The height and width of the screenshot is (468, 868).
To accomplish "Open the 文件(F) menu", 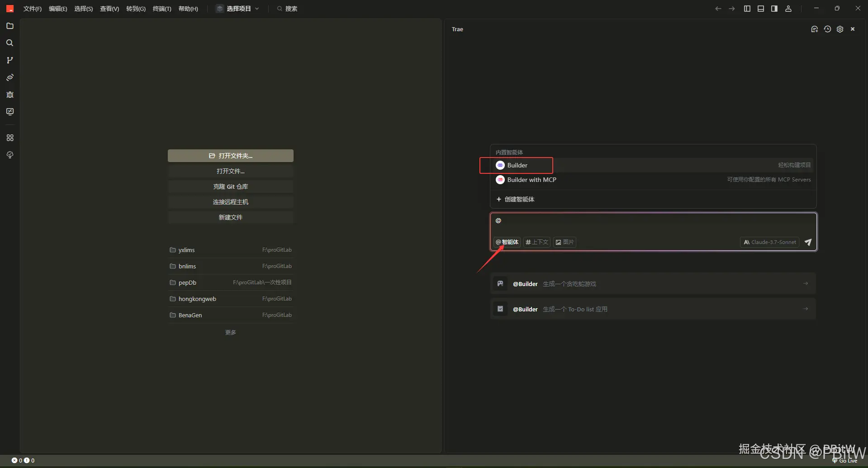I will 32,9.
